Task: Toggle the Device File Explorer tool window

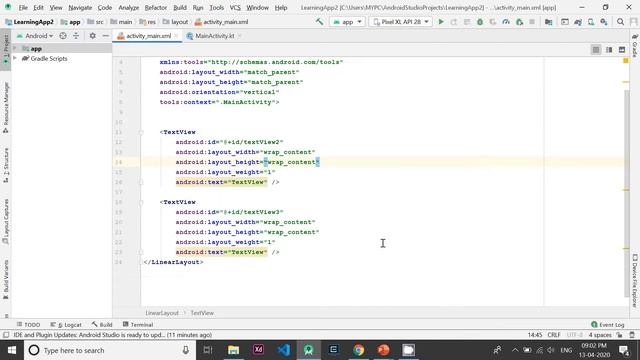Action: click(x=635, y=280)
